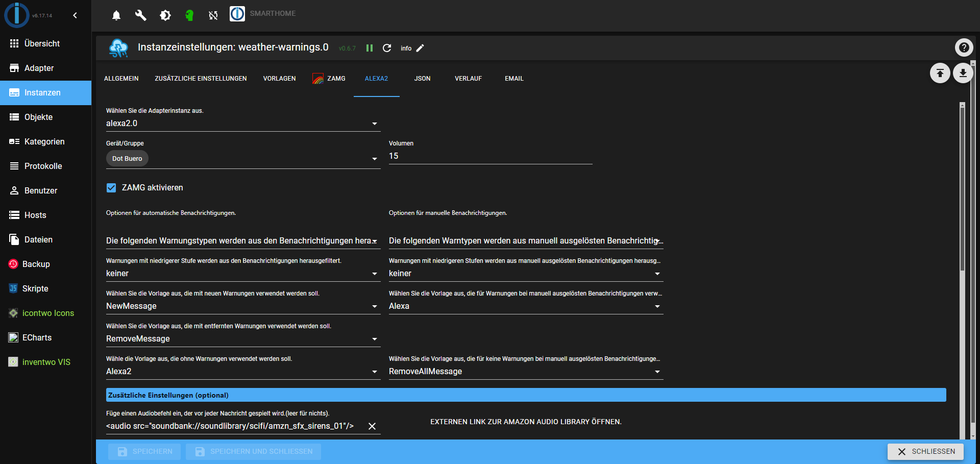Click the Schliessen button

point(925,452)
